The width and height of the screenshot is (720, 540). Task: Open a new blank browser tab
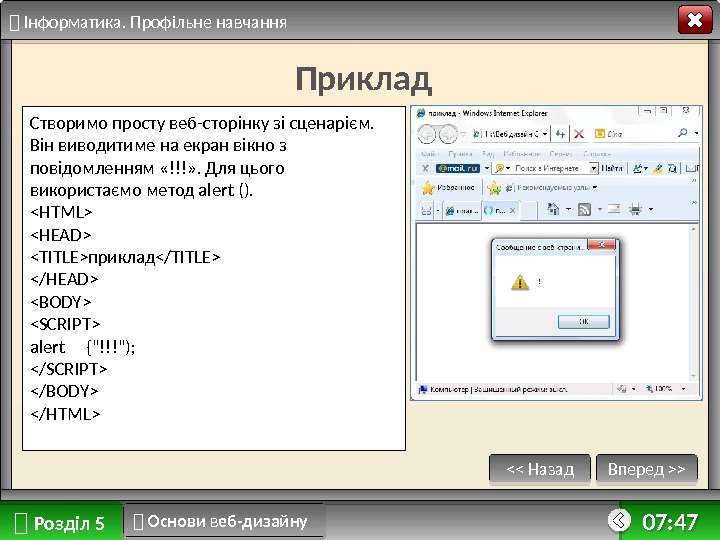[x=528, y=211]
